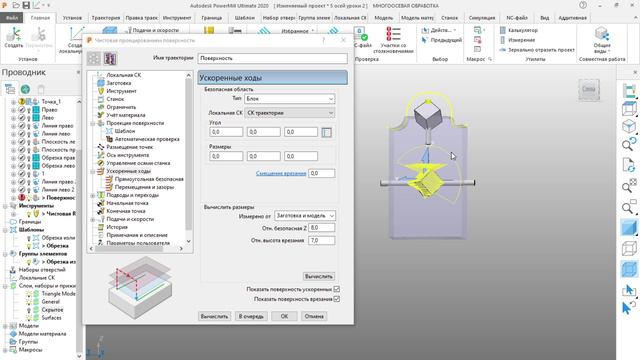
Task: Click Зеркально отразить проект icon
Action: pos(503,50)
